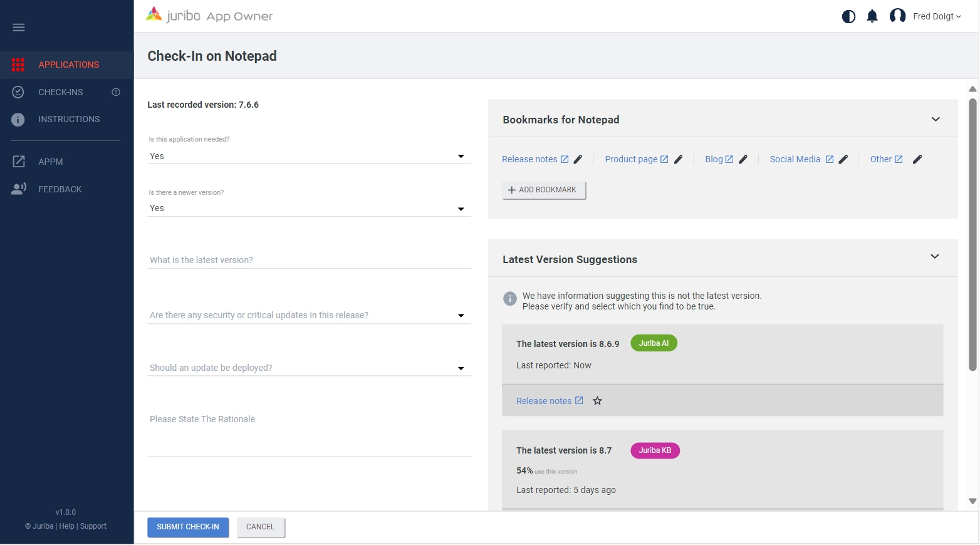This screenshot has width=980, height=545.
Task: Open the Fred Doigt user menu
Action: pyautogui.click(x=937, y=16)
